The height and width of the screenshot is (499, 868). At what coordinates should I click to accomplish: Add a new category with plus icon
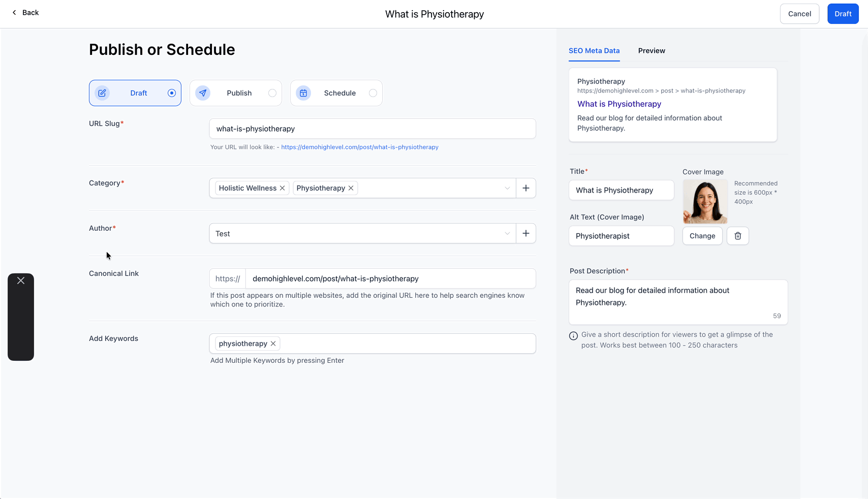coord(526,188)
